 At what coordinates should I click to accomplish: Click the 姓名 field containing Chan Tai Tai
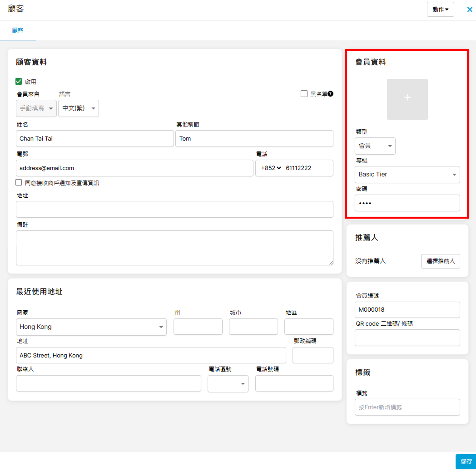95,139
